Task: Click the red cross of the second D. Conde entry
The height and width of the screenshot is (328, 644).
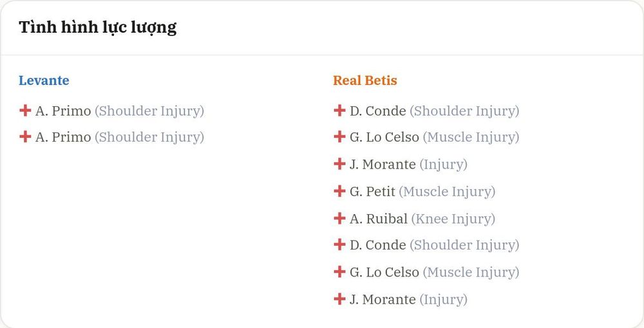Action: (339, 244)
